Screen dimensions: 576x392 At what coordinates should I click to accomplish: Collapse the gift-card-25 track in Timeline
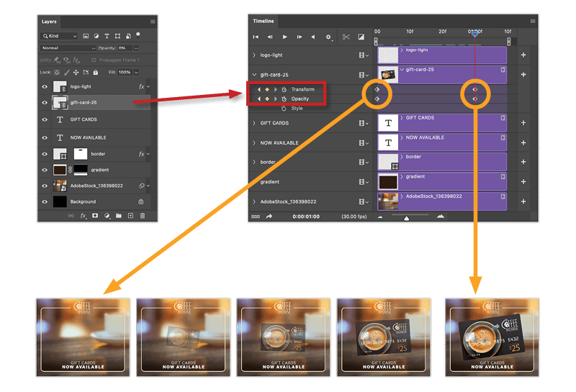[x=254, y=75]
